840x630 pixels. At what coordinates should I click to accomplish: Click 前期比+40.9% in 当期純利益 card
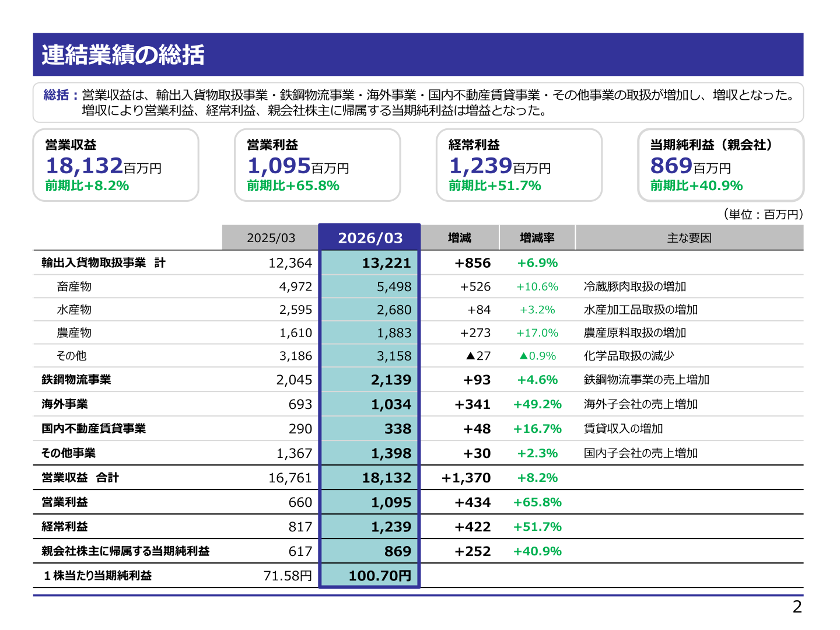click(x=696, y=186)
